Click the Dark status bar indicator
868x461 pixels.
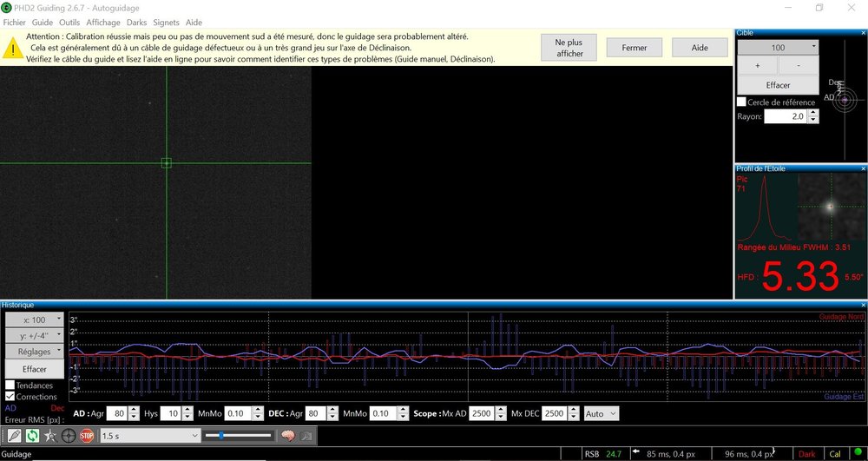[807, 454]
